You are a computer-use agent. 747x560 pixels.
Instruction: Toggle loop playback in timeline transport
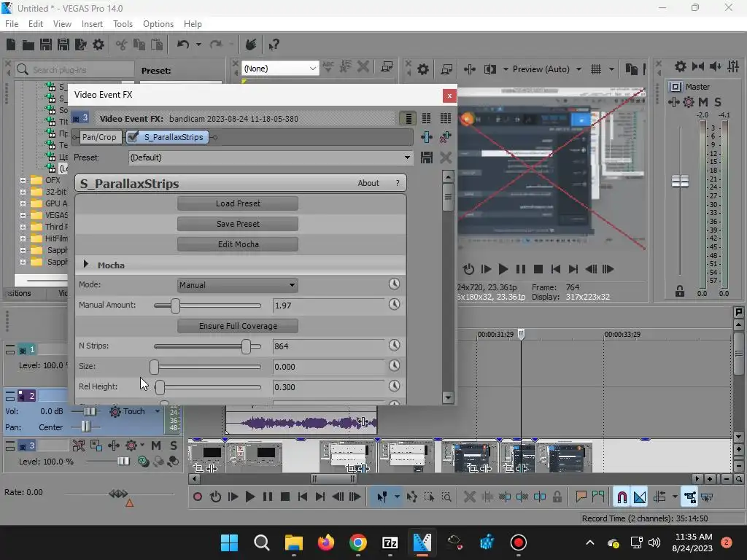tap(215, 497)
